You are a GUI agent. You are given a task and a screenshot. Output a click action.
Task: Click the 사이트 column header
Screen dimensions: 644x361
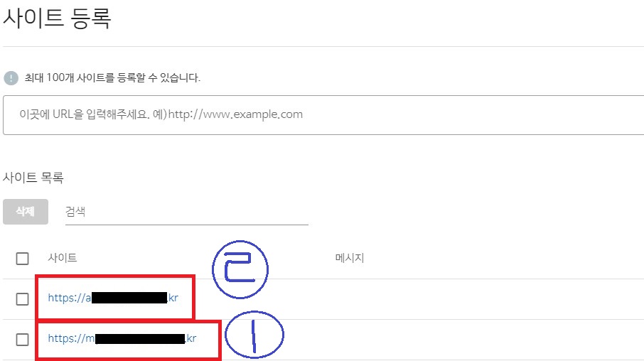[63, 258]
